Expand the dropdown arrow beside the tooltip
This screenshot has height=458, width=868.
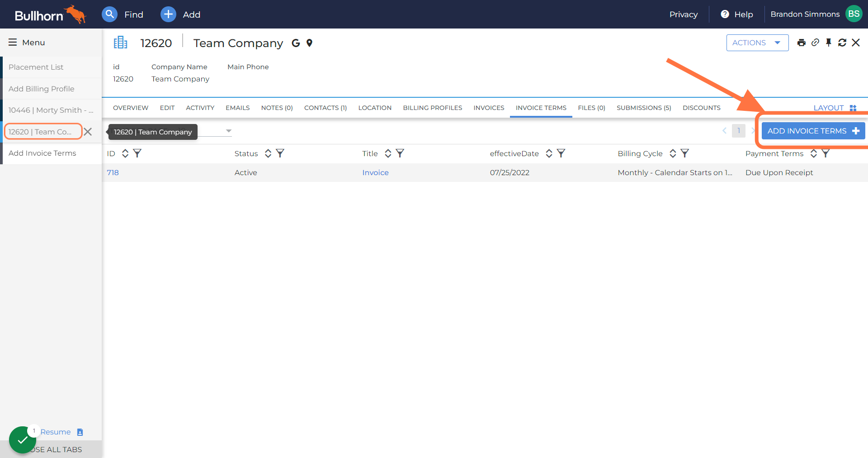[x=229, y=131]
